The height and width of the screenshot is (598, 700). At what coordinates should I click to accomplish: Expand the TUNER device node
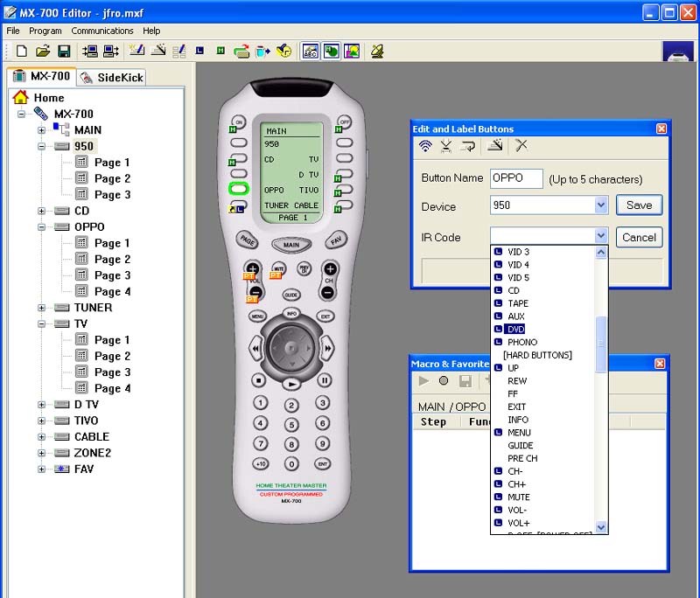[x=41, y=308]
